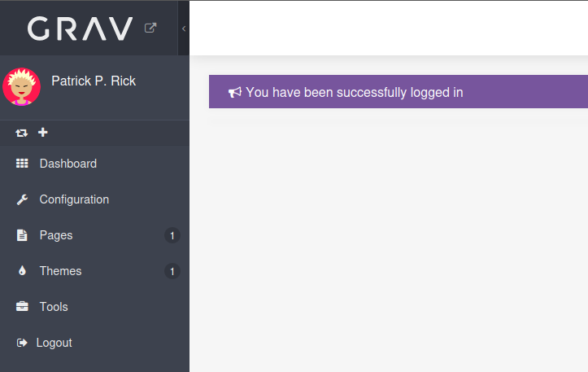
Task: Click the Themes update badge
Action: tap(172, 271)
